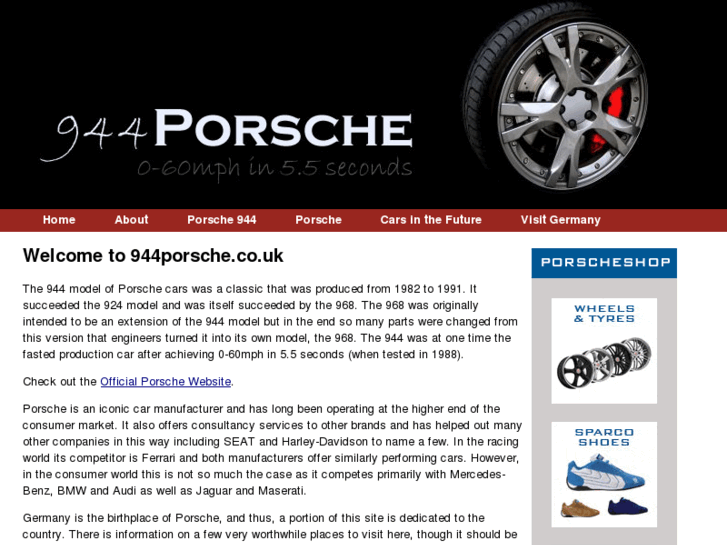The image size is (727, 545).
Task: Click the navy shoe in Sparco ad
Action: pos(628,506)
